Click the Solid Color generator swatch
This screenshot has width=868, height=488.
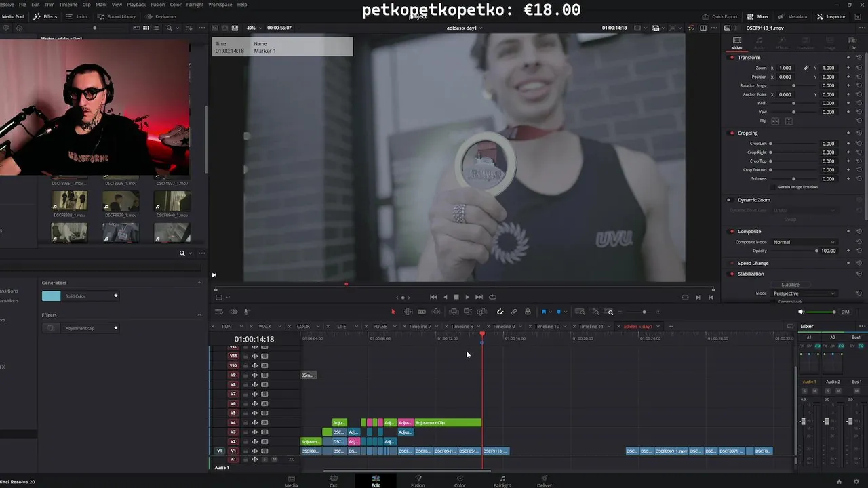click(51, 296)
